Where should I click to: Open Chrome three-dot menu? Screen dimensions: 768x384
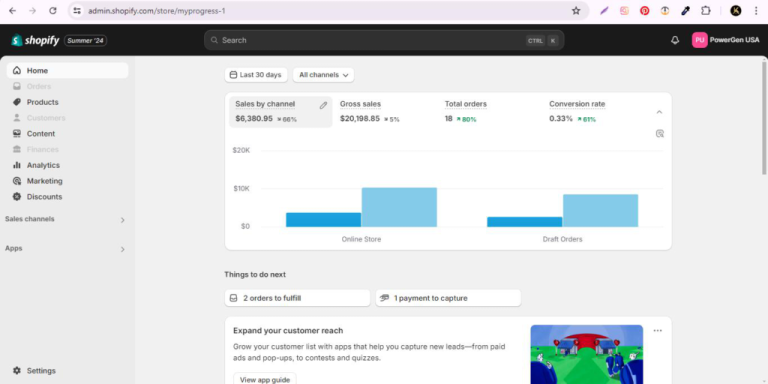point(756,11)
